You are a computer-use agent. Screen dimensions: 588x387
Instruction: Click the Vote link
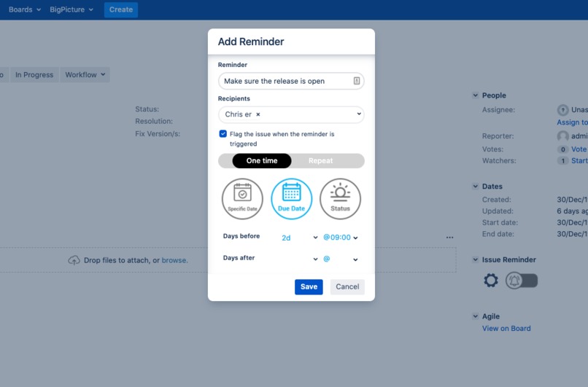point(579,149)
